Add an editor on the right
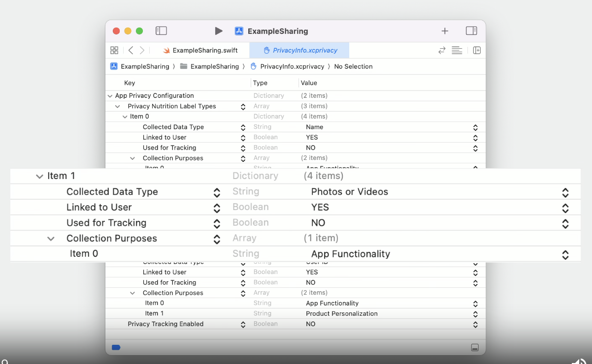592x364 pixels. 477,50
